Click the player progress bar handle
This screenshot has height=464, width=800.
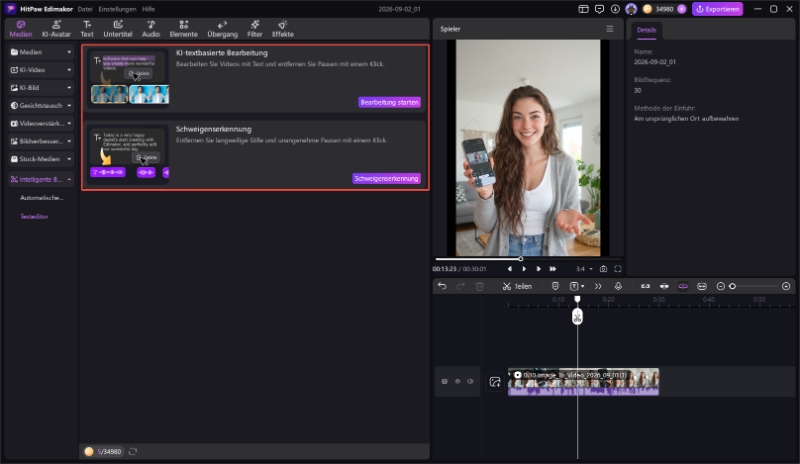coord(520,259)
